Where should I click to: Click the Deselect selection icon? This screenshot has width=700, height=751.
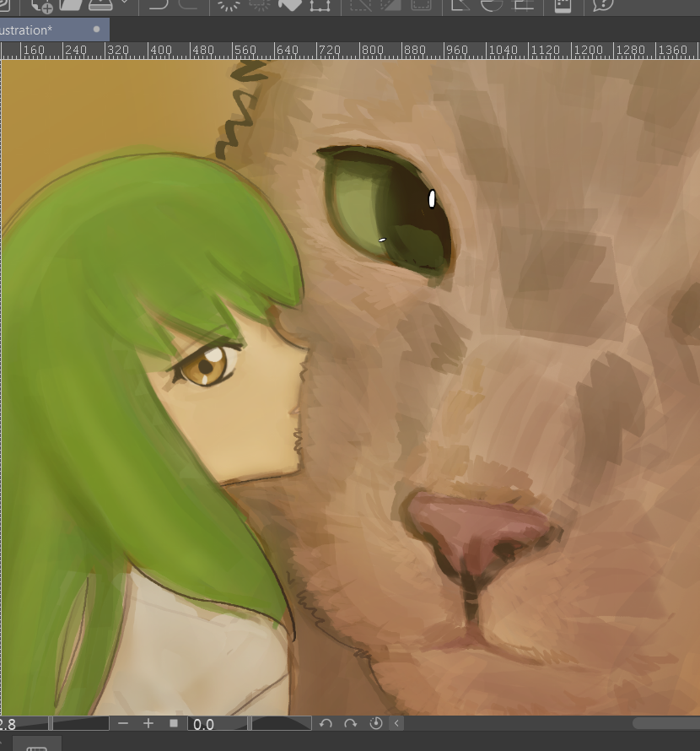(x=360, y=4)
